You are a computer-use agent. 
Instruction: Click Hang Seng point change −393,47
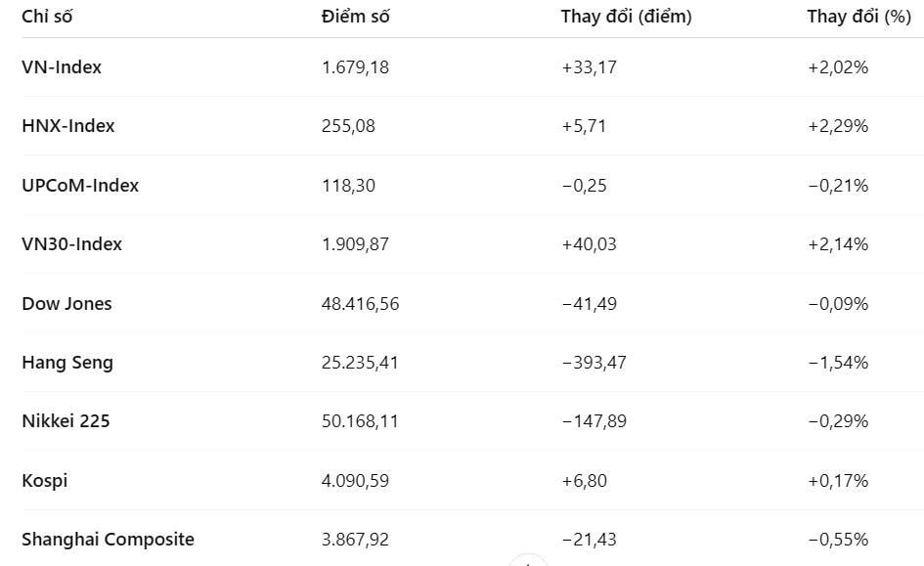tap(594, 363)
